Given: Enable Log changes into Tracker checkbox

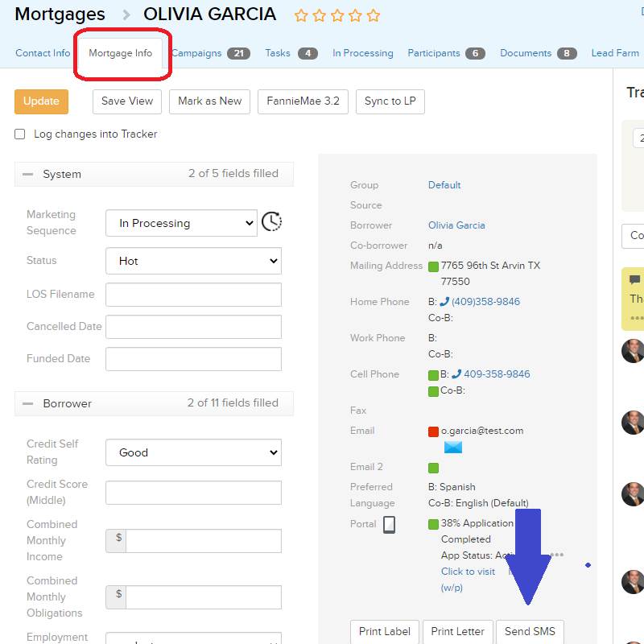Looking at the screenshot, I should tap(19, 134).
